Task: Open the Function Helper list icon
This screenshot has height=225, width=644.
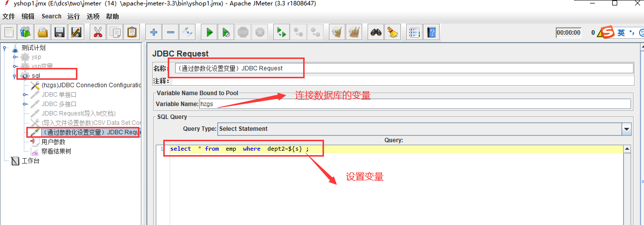Action: [414, 33]
